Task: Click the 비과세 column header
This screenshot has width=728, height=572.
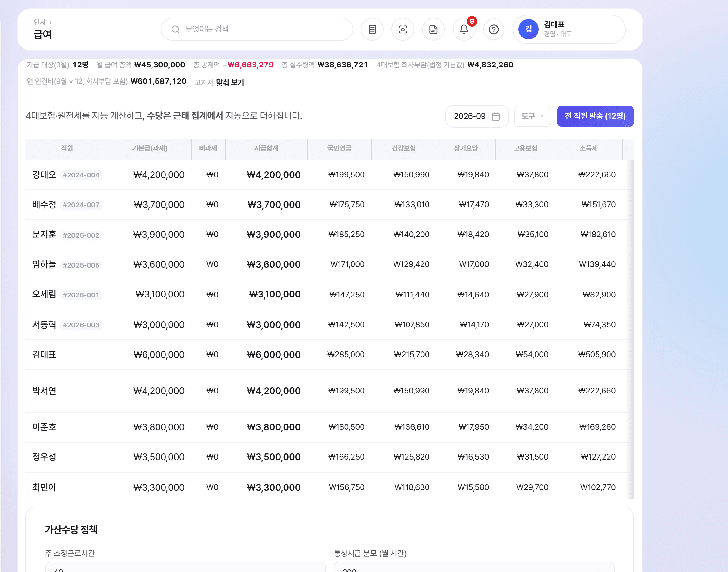Action: coord(208,148)
